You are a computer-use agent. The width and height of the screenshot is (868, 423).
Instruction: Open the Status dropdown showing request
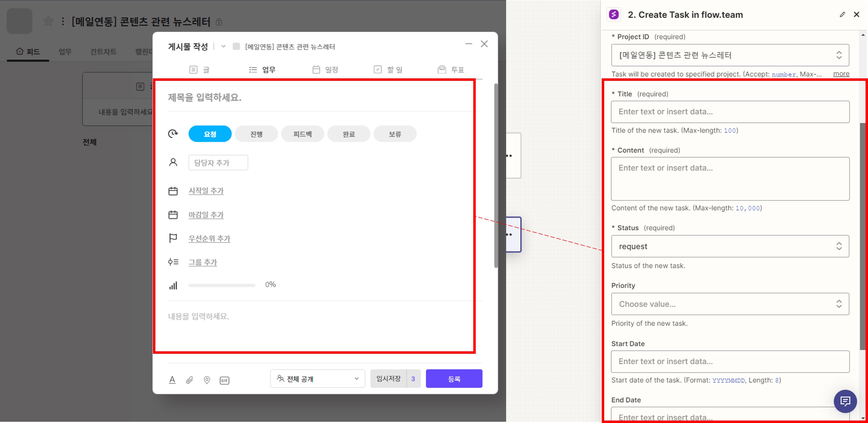tap(730, 246)
